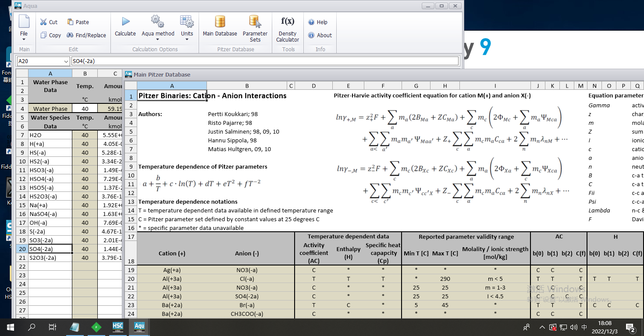Expand the File dropdown arrow

click(24, 39)
